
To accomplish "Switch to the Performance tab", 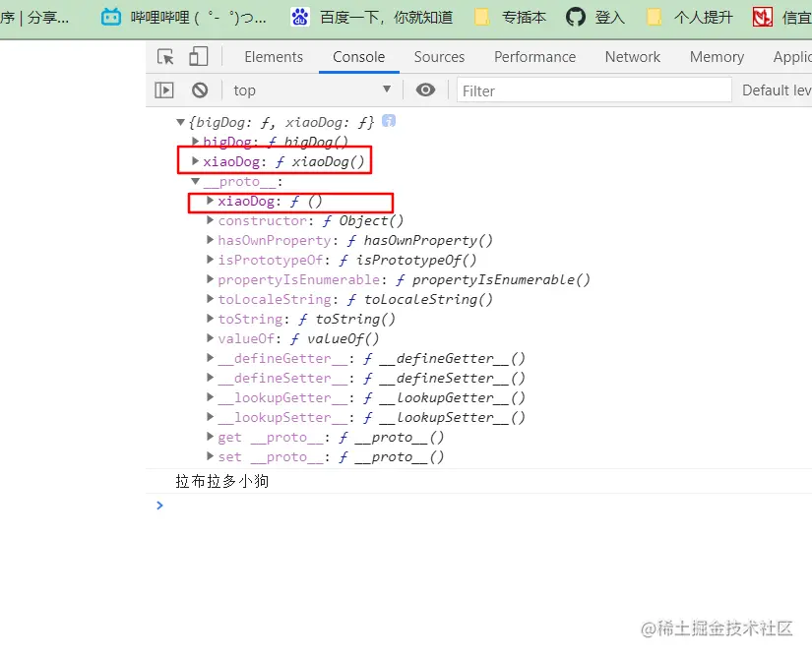I will pos(535,57).
